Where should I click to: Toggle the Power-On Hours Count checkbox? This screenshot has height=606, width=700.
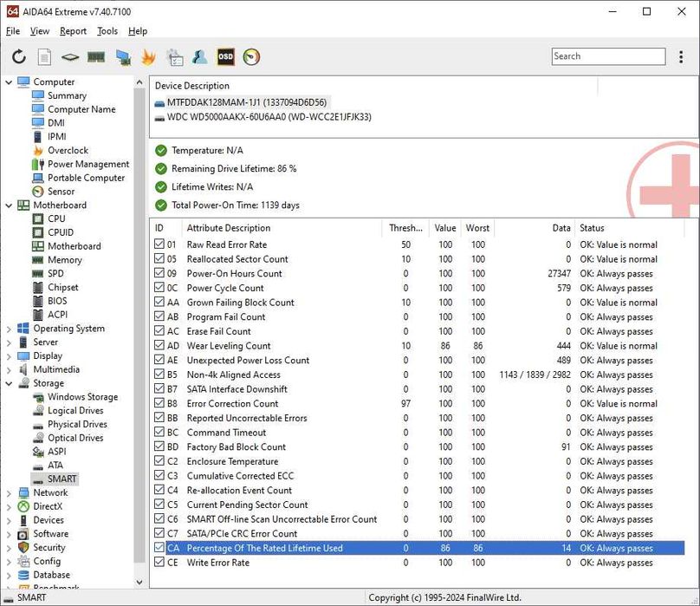pos(159,273)
